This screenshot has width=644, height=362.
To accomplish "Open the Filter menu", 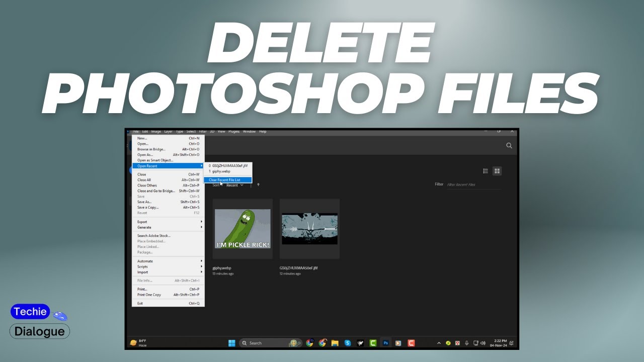I will pos(203,132).
